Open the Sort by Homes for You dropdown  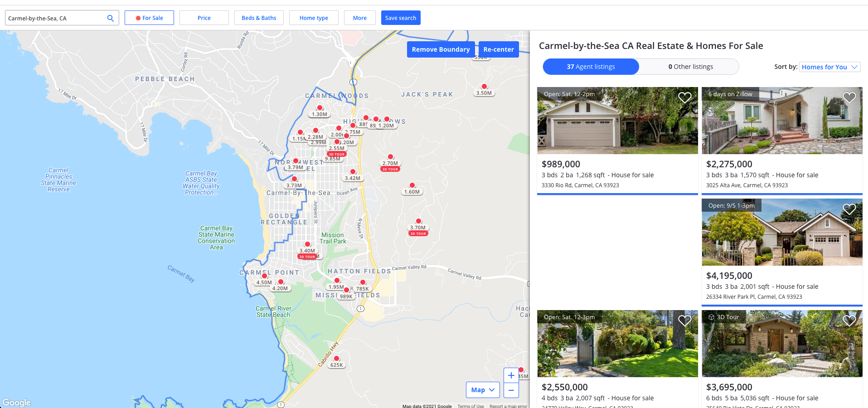coord(829,67)
